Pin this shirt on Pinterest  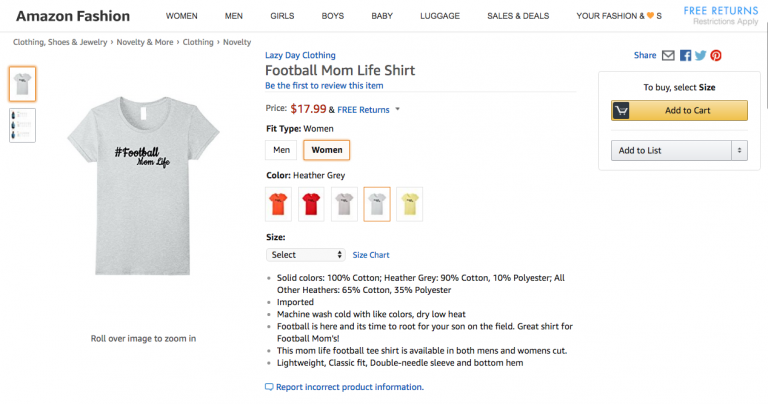pyautogui.click(x=716, y=56)
